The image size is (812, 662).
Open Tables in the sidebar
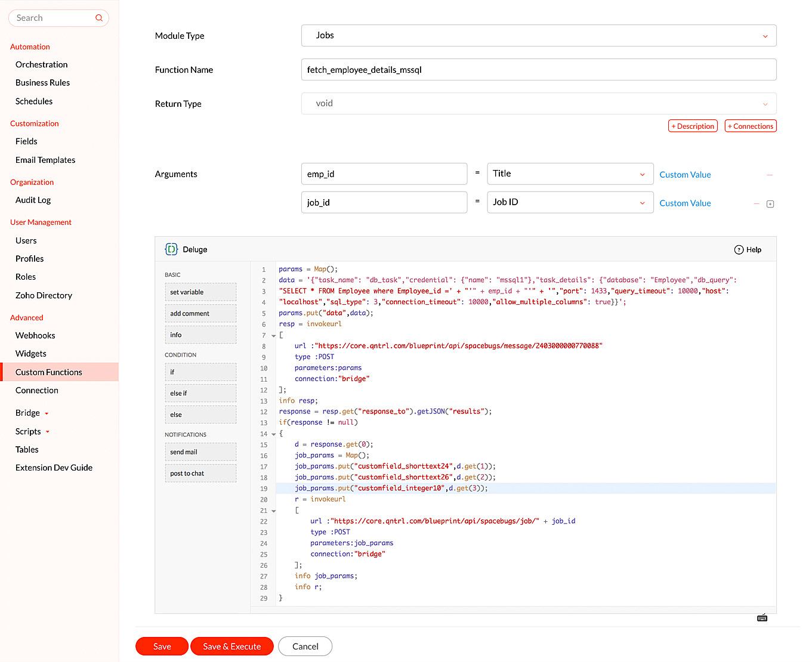(x=27, y=450)
